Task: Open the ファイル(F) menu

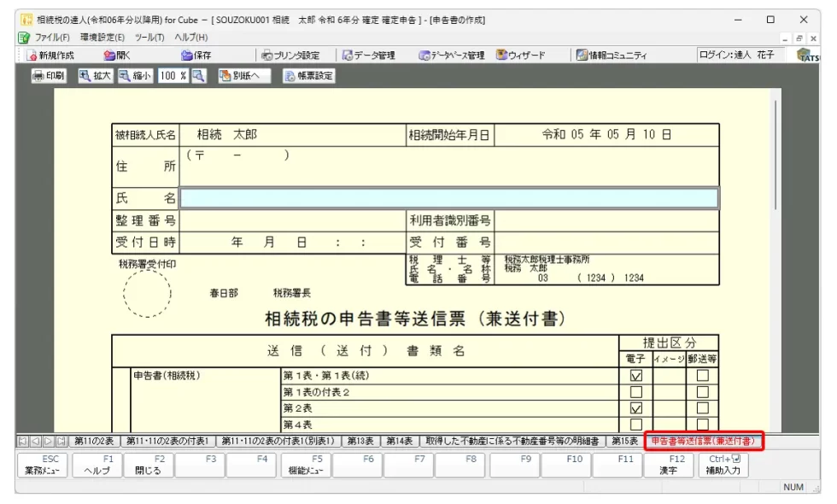Action: coord(52,38)
